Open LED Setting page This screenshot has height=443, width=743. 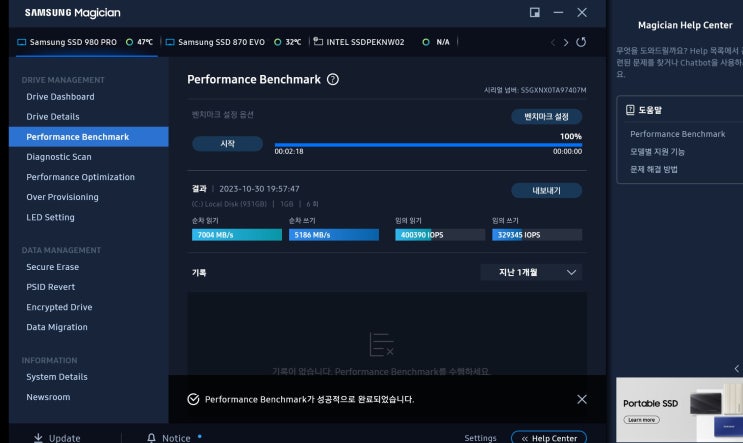click(50, 217)
